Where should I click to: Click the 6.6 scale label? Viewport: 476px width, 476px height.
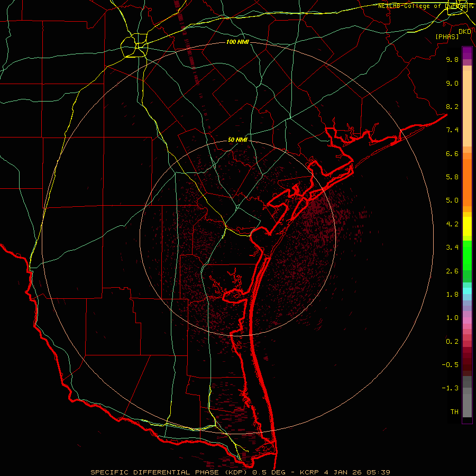point(452,153)
